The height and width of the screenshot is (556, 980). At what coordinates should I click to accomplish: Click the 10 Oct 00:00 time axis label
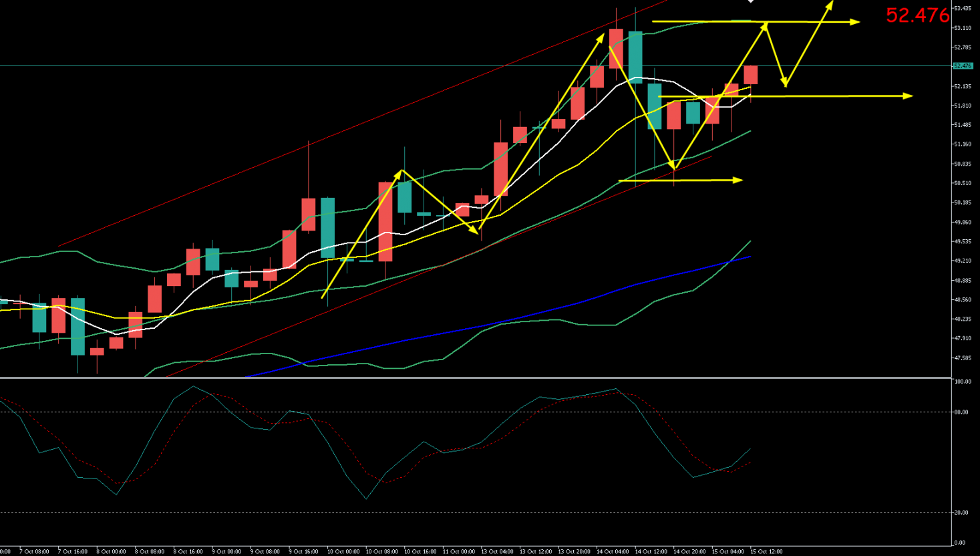(x=343, y=552)
